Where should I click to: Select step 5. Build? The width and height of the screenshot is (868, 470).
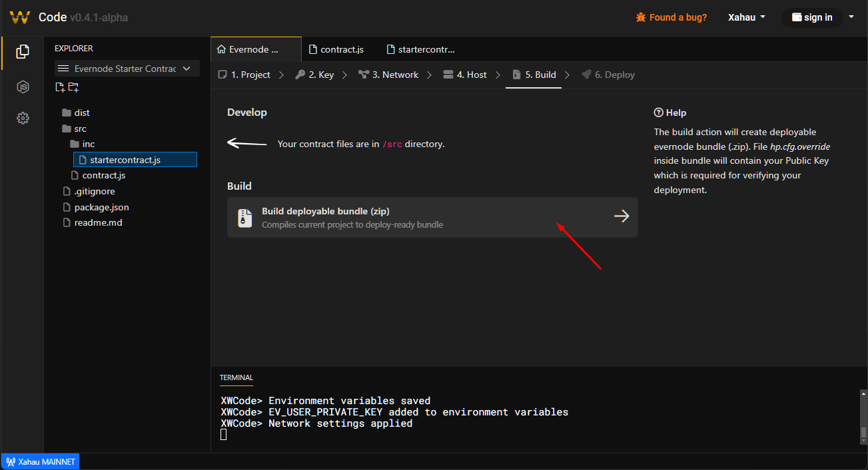(x=534, y=75)
